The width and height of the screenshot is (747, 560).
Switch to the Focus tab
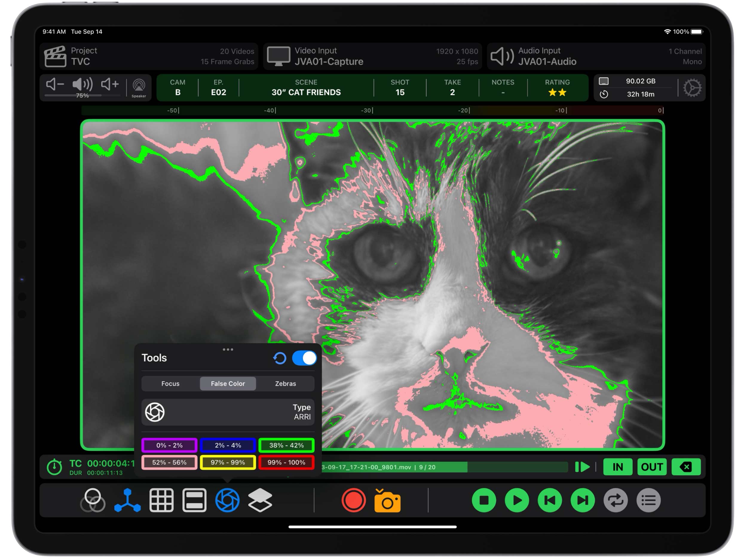point(170,384)
